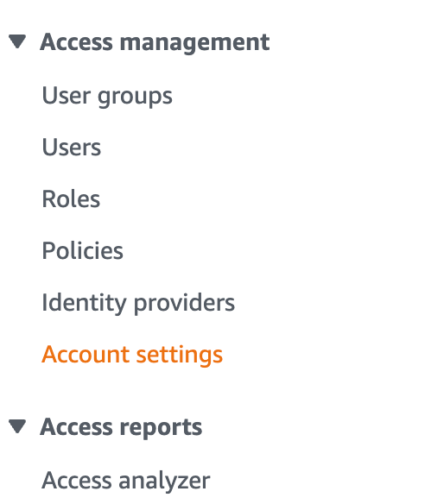This screenshot has height=504, width=444.
Task: Navigate to Policies
Action: click(82, 250)
